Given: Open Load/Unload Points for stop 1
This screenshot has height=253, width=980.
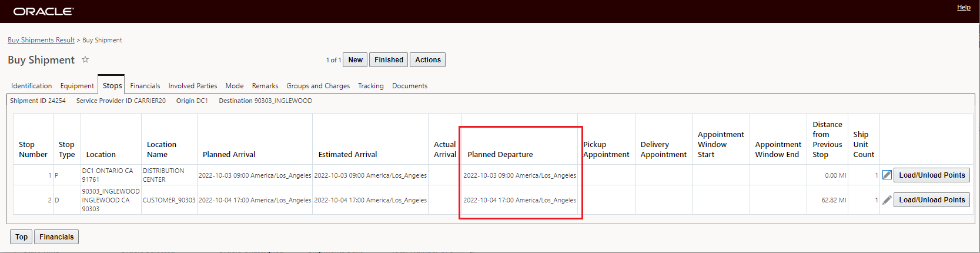Looking at the screenshot, I should click(x=932, y=175).
